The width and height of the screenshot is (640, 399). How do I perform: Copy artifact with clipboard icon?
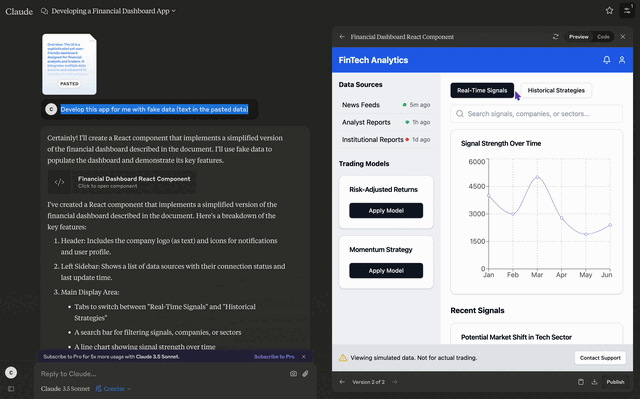[581, 382]
